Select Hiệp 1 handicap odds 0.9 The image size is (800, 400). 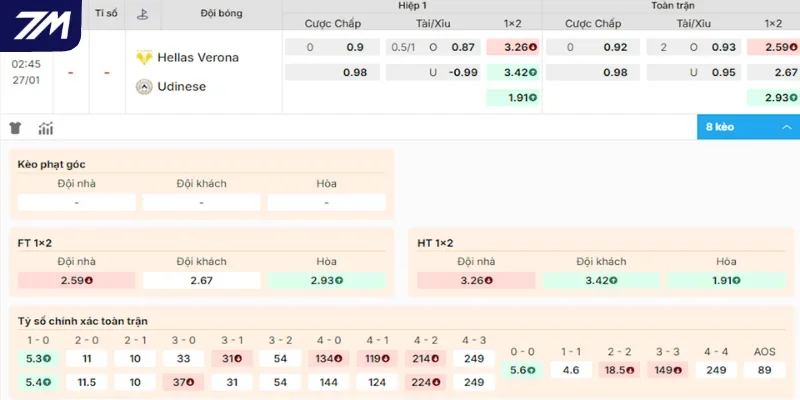pos(333,47)
